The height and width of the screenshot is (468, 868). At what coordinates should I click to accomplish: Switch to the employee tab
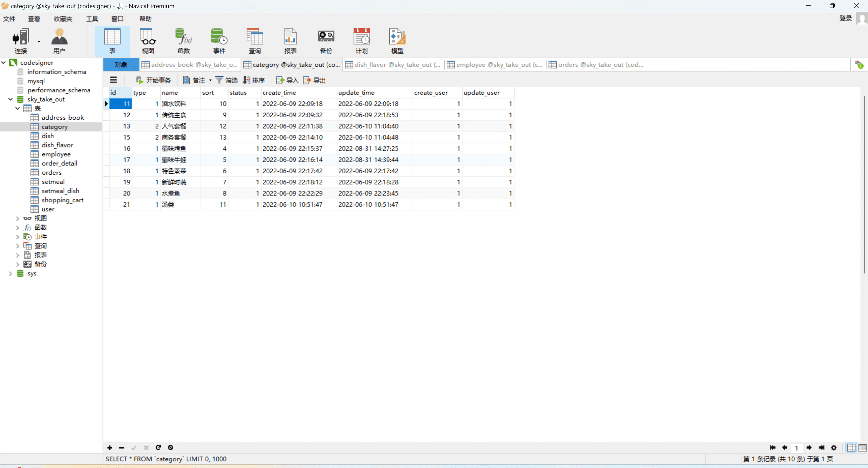495,64
